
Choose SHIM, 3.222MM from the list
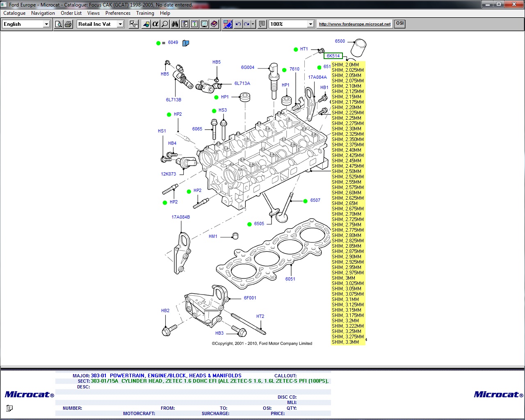point(348,326)
